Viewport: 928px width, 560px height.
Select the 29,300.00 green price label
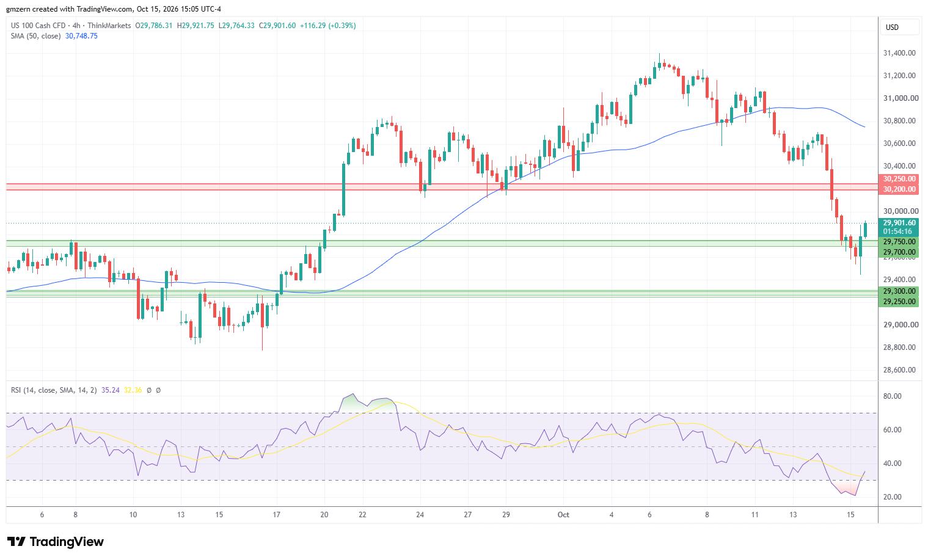pos(899,291)
